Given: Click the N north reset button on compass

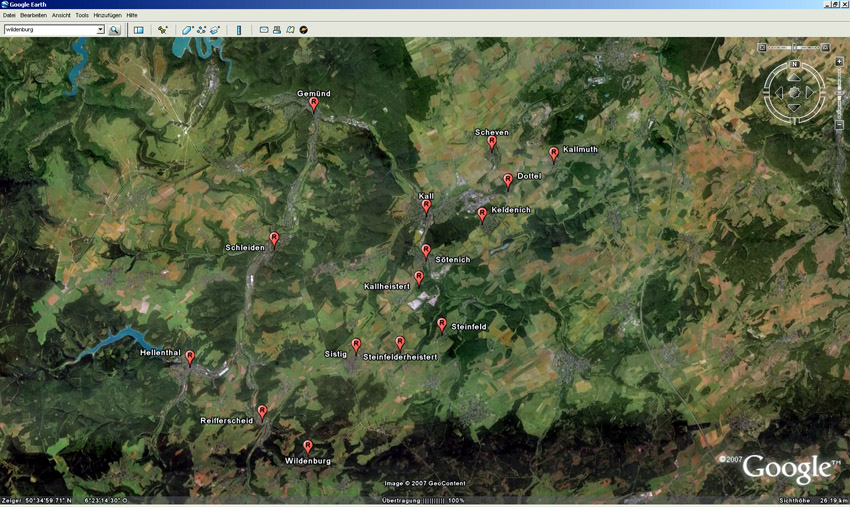Looking at the screenshot, I should click(795, 65).
